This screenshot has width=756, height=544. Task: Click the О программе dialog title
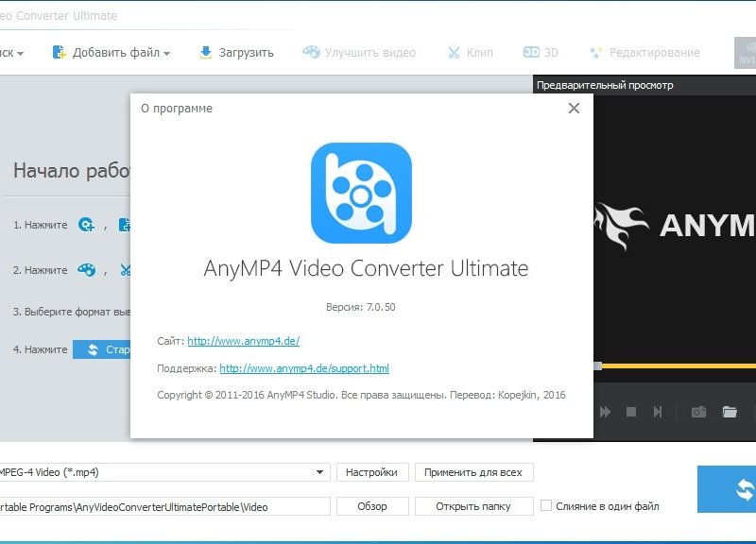pyautogui.click(x=177, y=109)
